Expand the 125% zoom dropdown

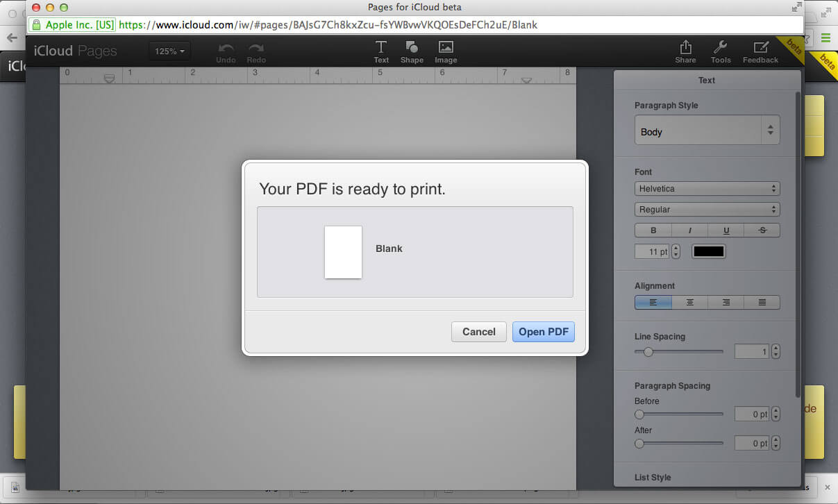pos(169,51)
